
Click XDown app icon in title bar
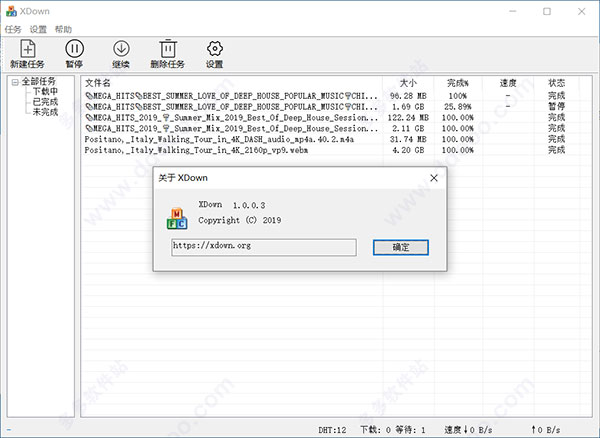click(x=11, y=11)
